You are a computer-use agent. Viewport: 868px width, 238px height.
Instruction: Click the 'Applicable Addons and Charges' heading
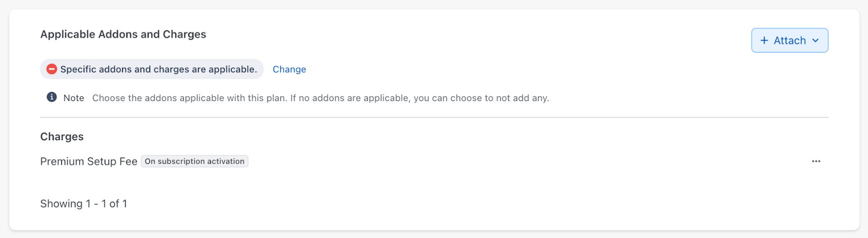[123, 34]
